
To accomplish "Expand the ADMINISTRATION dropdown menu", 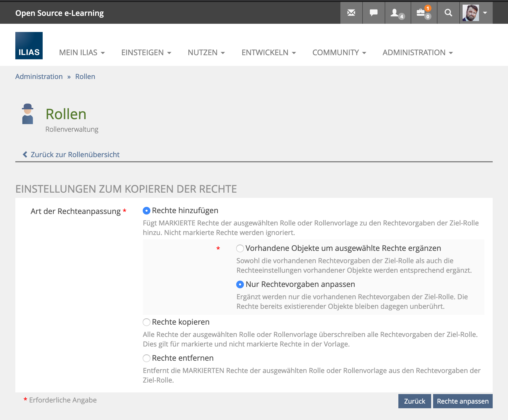I will [418, 52].
